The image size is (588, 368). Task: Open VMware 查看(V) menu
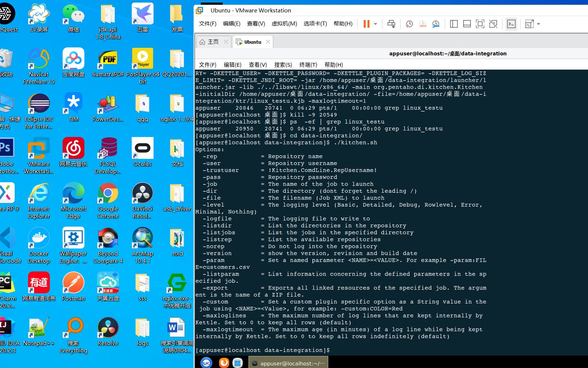pyautogui.click(x=256, y=24)
